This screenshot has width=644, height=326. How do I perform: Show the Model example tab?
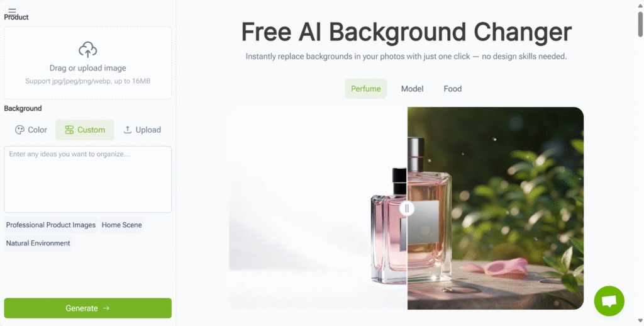tap(412, 89)
